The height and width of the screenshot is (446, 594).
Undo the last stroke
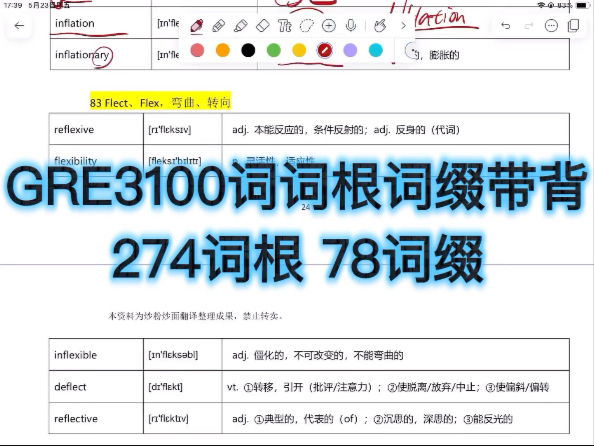506,26
